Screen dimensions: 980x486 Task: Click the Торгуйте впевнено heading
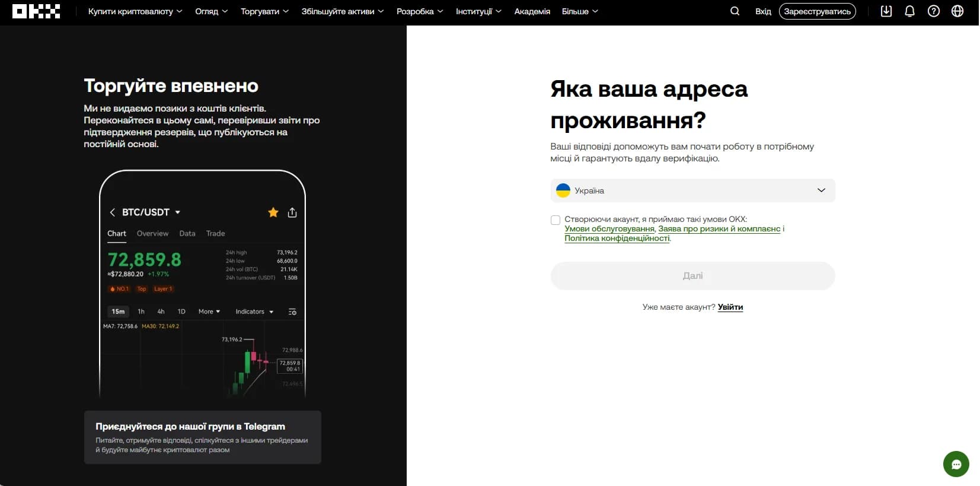171,86
